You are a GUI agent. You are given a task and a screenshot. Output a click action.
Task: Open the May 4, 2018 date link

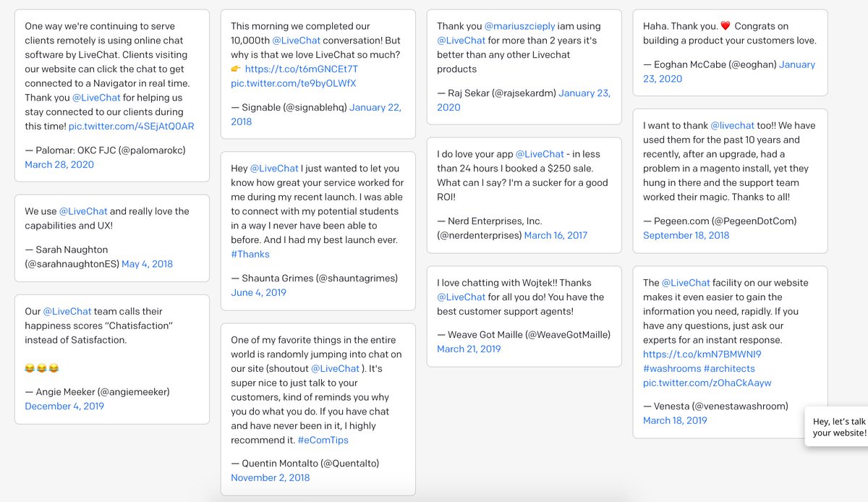(148, 264)
